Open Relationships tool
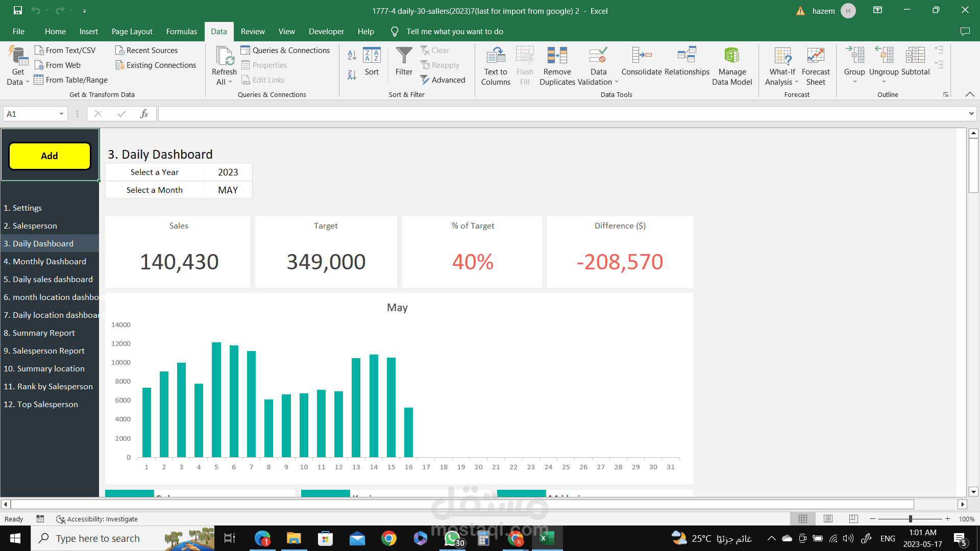The height and width of the screenshot is (551, 980). coord(687,61)
